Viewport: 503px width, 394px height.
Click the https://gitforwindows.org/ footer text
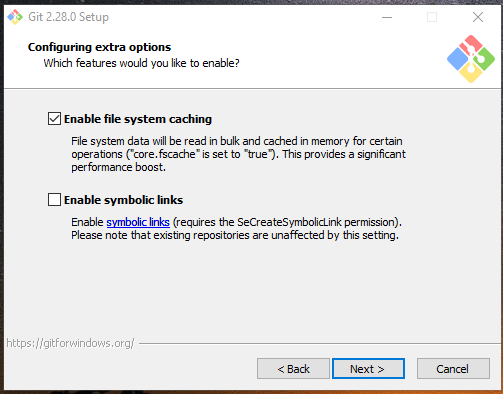[x=70, y=343]
